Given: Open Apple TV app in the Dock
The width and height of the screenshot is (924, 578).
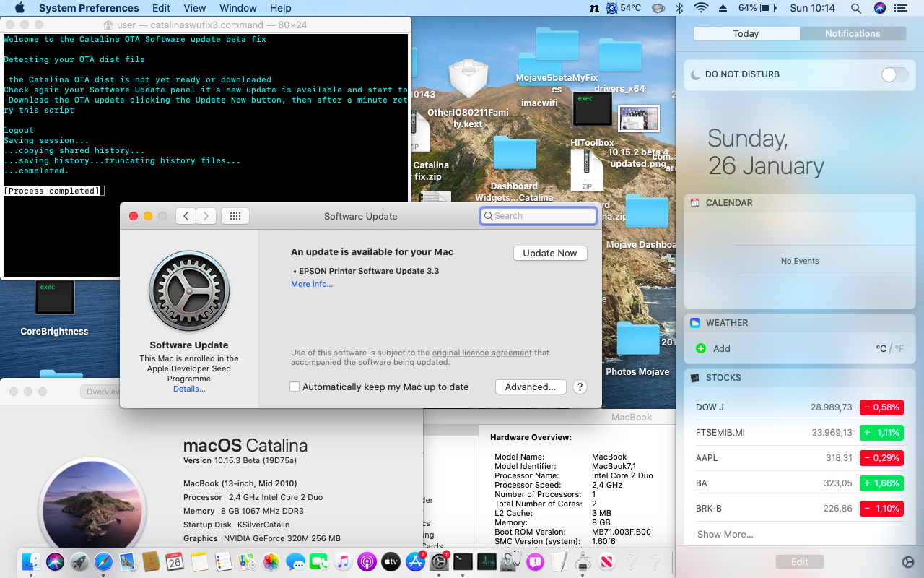Looking at the screenshot, I should coord(391,561).
